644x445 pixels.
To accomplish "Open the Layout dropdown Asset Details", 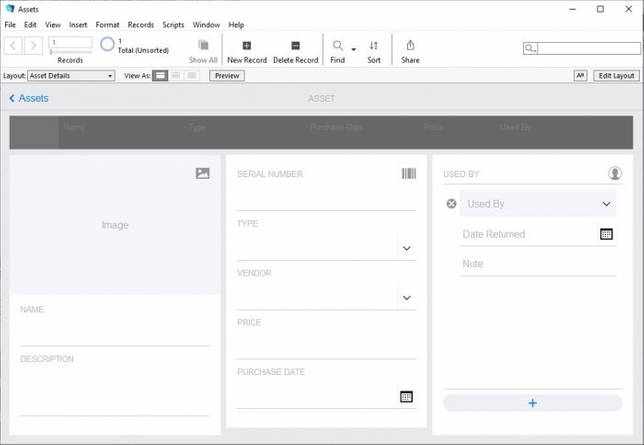I will [71, 76].
